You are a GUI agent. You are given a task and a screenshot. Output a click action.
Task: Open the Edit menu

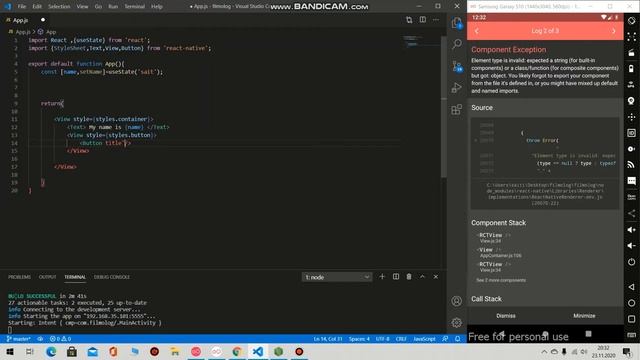pos(37,7)
